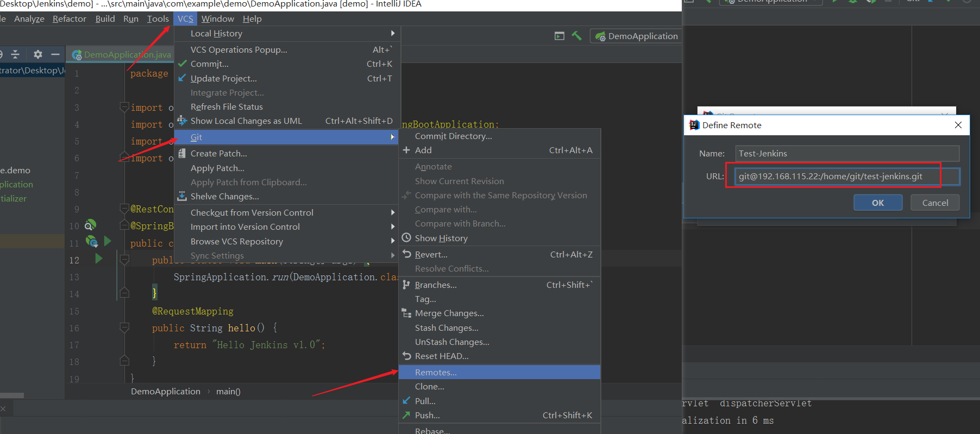This screenshot has width=980, height=434.
Task: Open the Help menu
Action: [252, 19]
